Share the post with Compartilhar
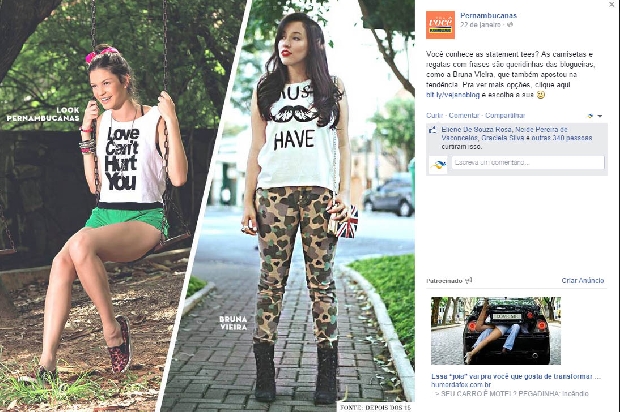The image size is (620, 412). [x=505, y=115]
